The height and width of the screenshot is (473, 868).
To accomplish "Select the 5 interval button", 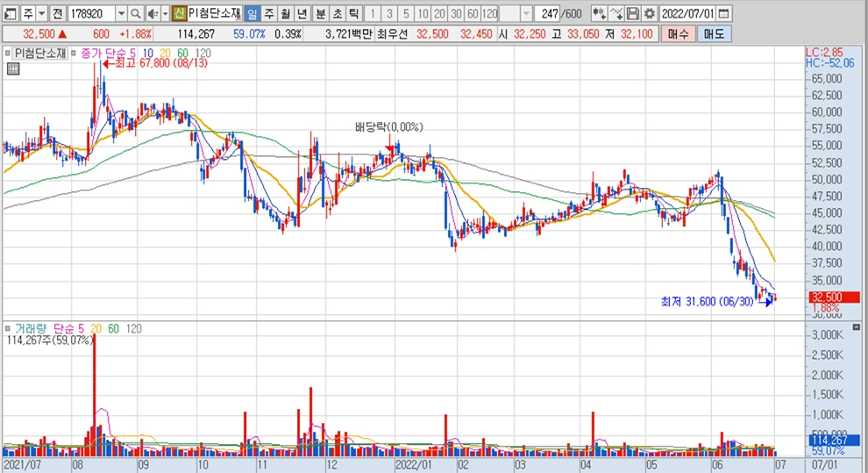I will 406,13.
